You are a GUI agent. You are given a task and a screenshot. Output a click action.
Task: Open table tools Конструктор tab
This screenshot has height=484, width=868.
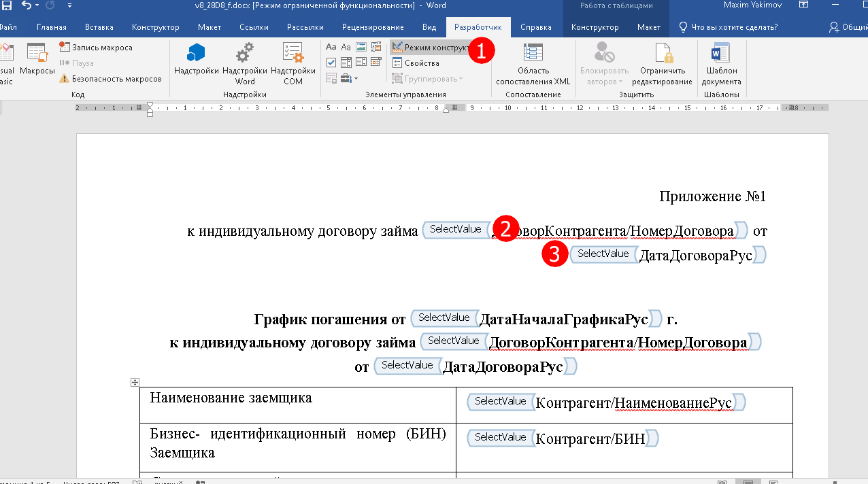tap(595, 27)
